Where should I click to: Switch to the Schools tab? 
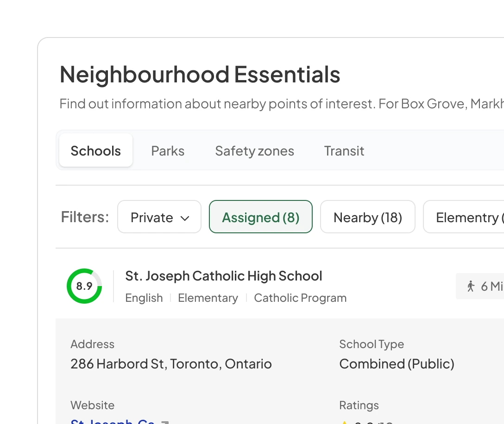[96, 151]
